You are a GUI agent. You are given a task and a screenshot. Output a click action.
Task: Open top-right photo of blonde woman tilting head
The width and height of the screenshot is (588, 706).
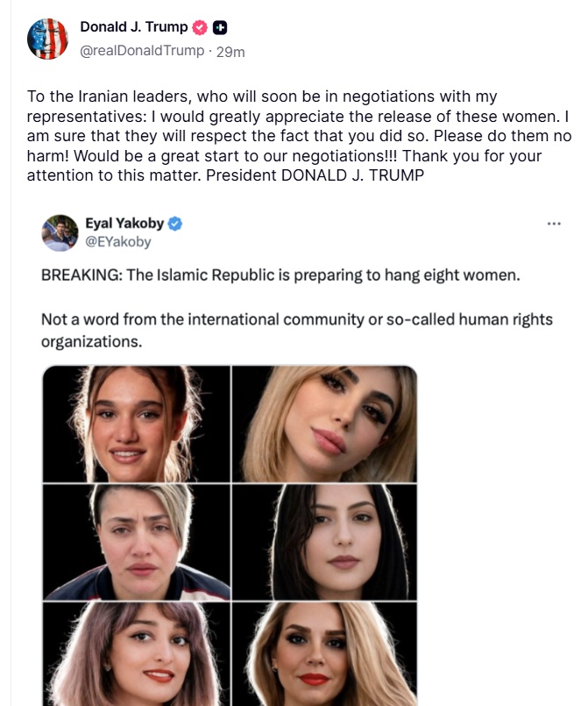click(x=324, y=424)
